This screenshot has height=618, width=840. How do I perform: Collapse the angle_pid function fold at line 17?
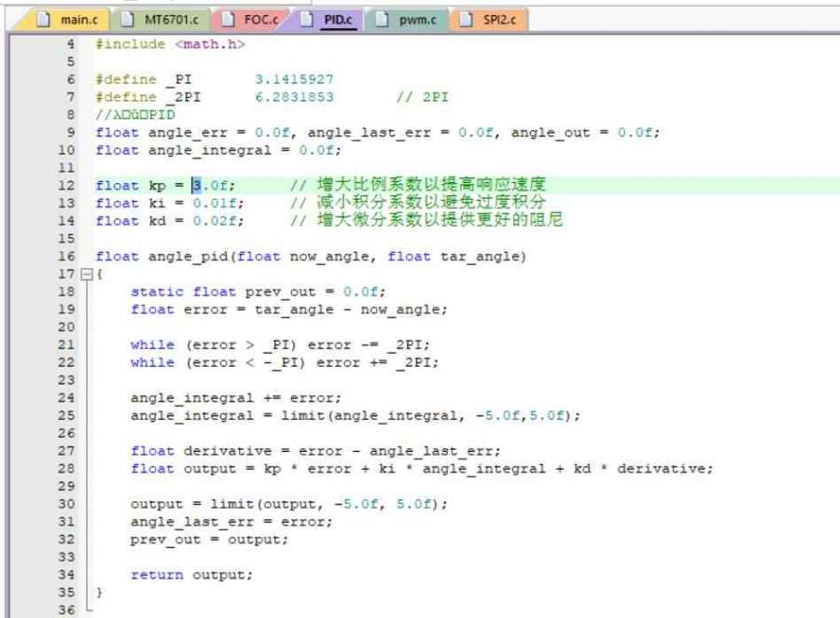coord(87,274)
